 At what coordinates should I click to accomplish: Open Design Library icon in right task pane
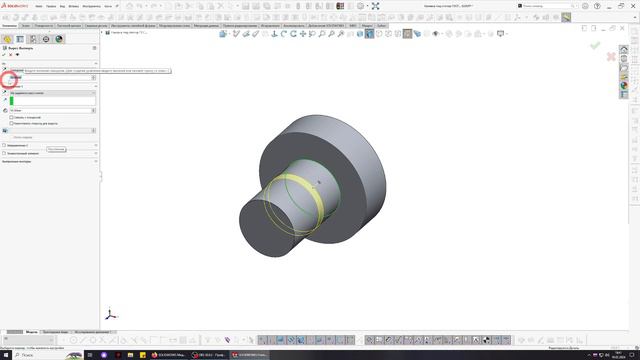tap(624, 59)
